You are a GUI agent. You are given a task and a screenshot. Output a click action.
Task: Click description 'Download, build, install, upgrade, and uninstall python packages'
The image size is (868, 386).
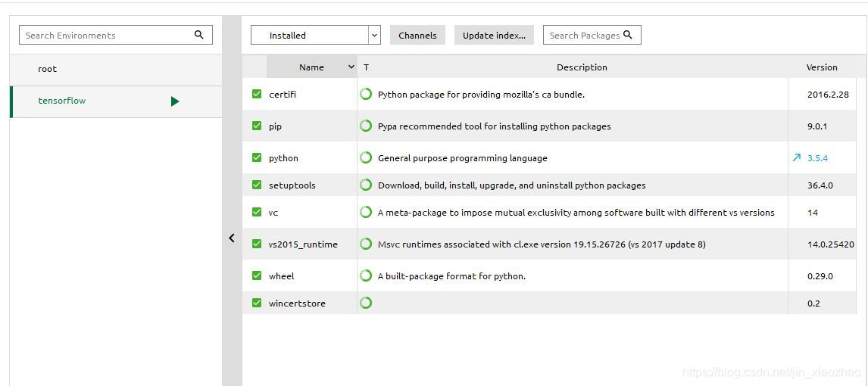point(511,185)
